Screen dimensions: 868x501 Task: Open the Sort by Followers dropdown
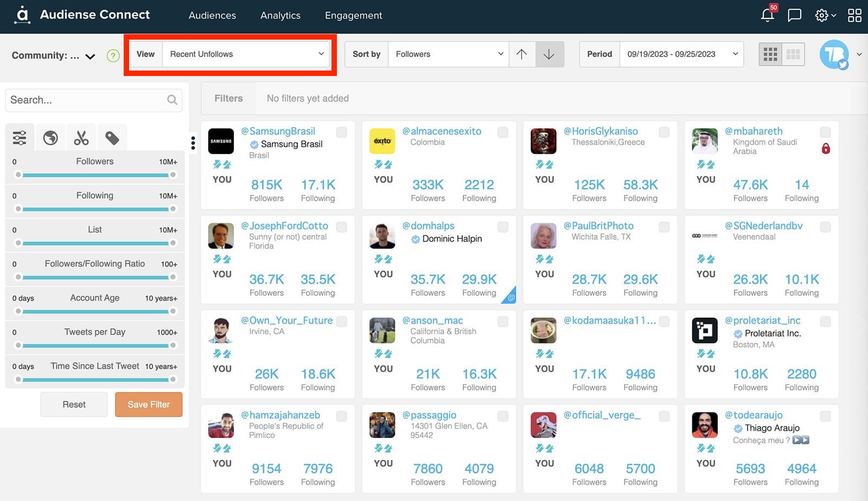click(x=449, y=54)
